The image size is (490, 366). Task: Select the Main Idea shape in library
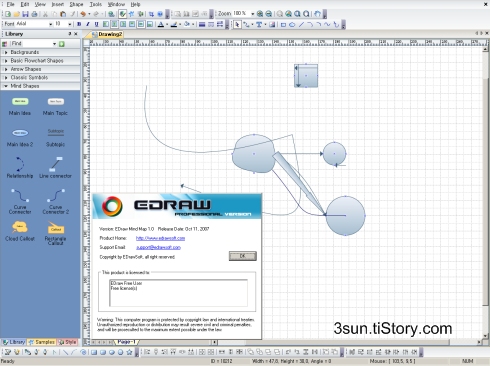(20, 106)
